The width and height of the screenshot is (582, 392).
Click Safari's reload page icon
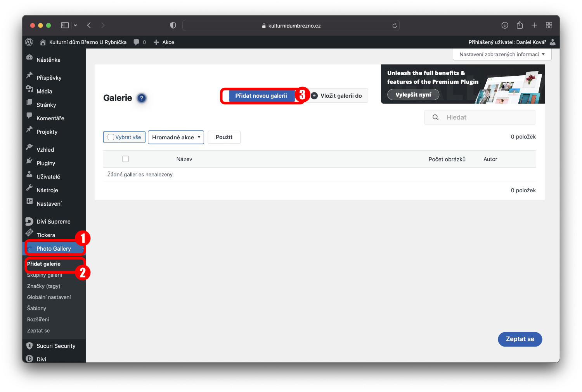pos(395,26)
